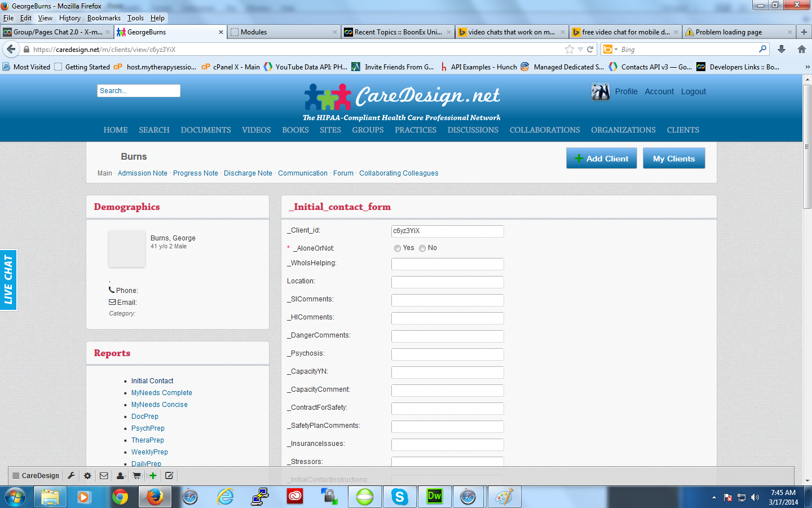Switch to Recent Topics BoonEx tab
Image resolution: width=812 pixels, height=508 pixels.
(398, 32)
